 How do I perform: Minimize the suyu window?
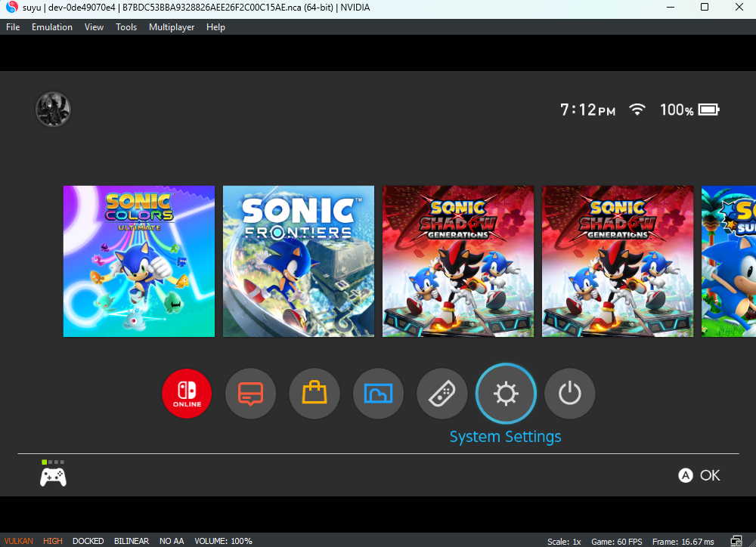[670, 8]
